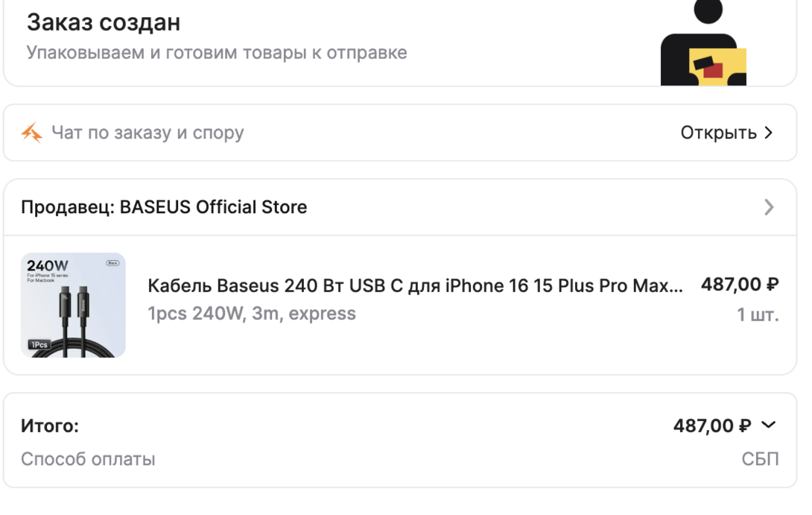
Task: Expand the Итого total price chevron
Action: (x=769, y=425)
